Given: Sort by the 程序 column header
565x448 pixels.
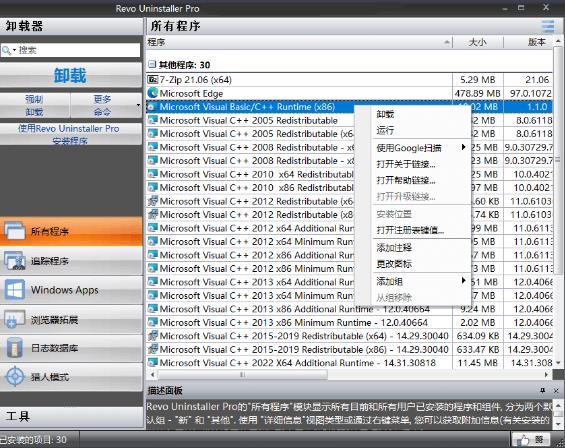Looking at the screenshot, I should (x=299, y=42).
